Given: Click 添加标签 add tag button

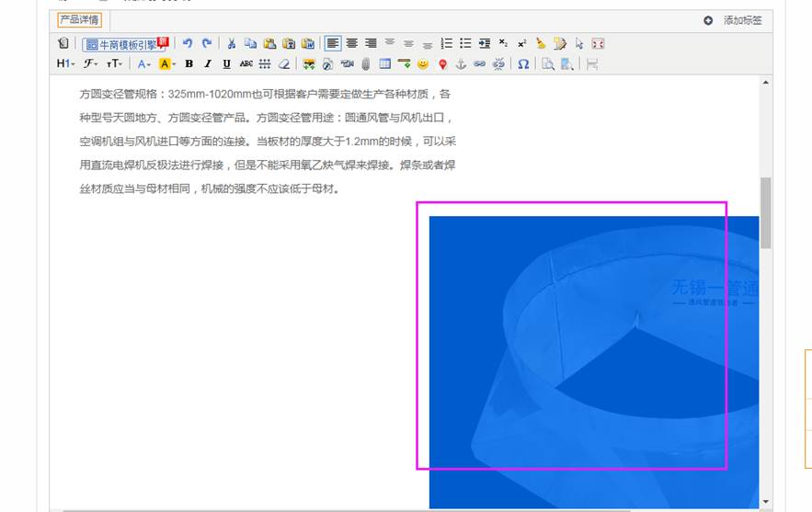Looking at the screenshot, I should (x=733, y=20).
